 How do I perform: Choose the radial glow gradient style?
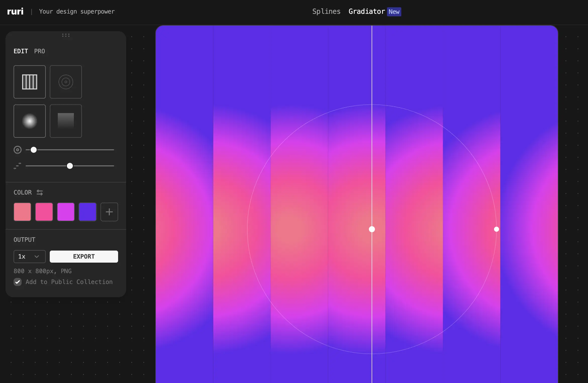coord(30,121)
